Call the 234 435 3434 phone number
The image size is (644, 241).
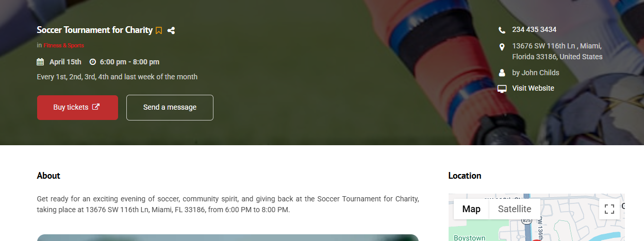click(534, 30)
